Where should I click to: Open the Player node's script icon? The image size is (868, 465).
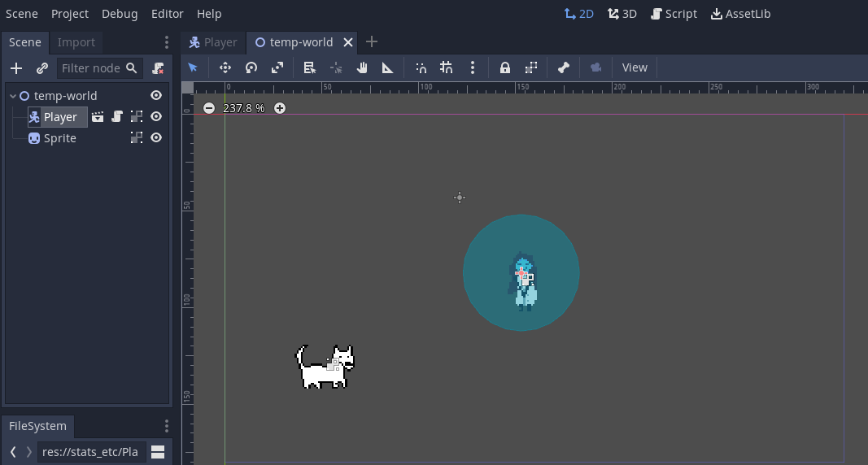click(x=117, y=117)
